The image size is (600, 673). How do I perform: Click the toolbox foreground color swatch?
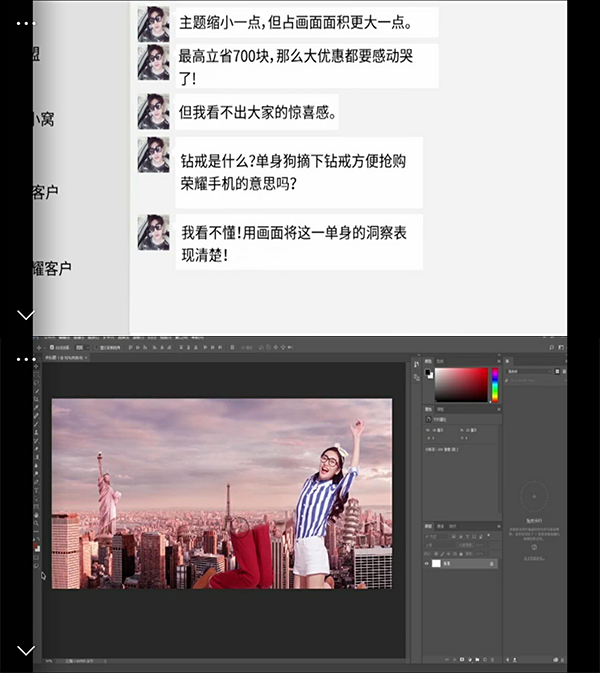[x=35, y=545]
